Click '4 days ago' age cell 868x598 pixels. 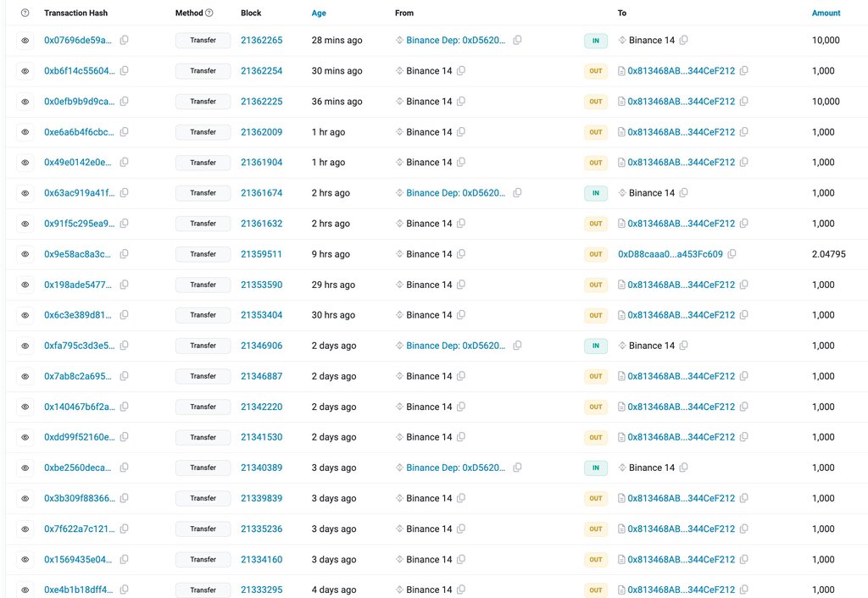[334, 590]
